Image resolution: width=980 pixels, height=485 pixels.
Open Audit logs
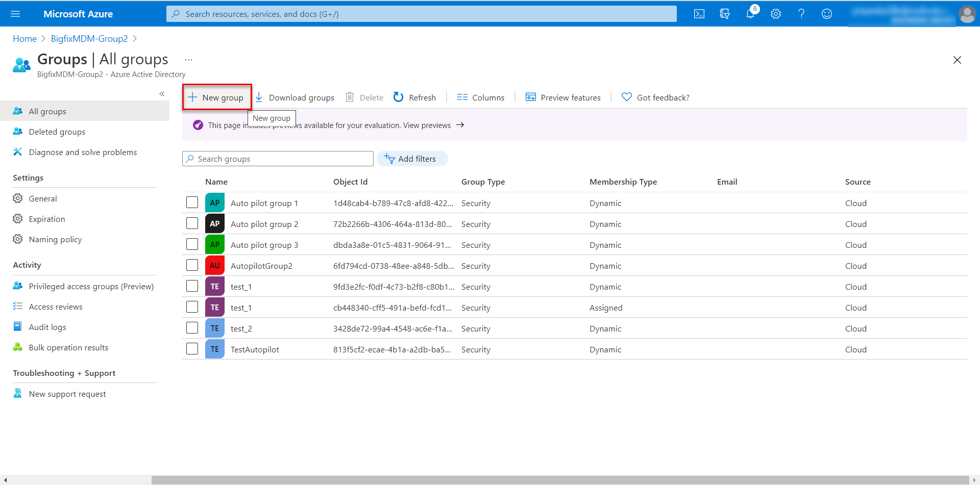[x=47, y=327]
